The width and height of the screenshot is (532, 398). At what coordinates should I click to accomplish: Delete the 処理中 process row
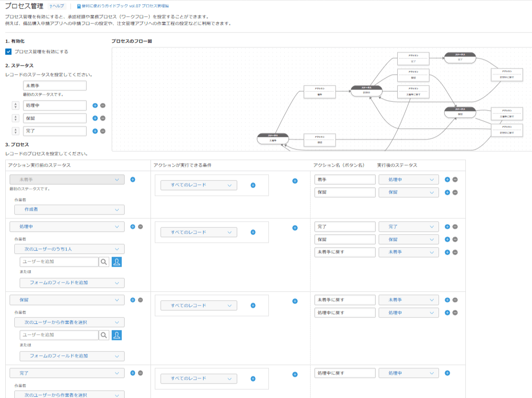pos(140,227)
